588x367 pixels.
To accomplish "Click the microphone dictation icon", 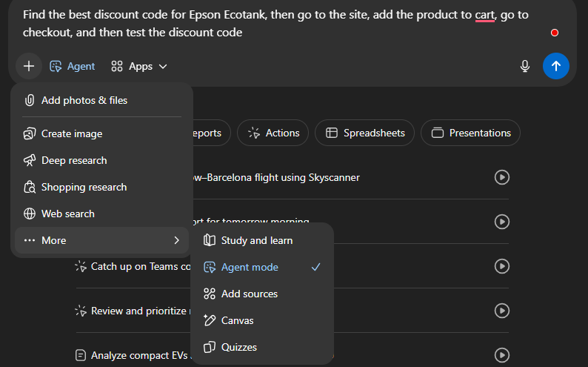I will tap(524, 67).
